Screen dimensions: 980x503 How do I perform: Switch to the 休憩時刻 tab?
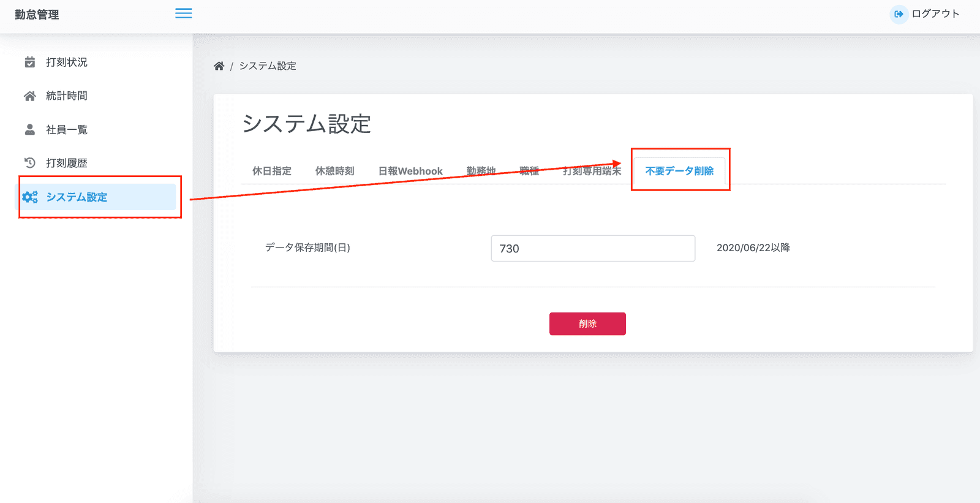334,171
